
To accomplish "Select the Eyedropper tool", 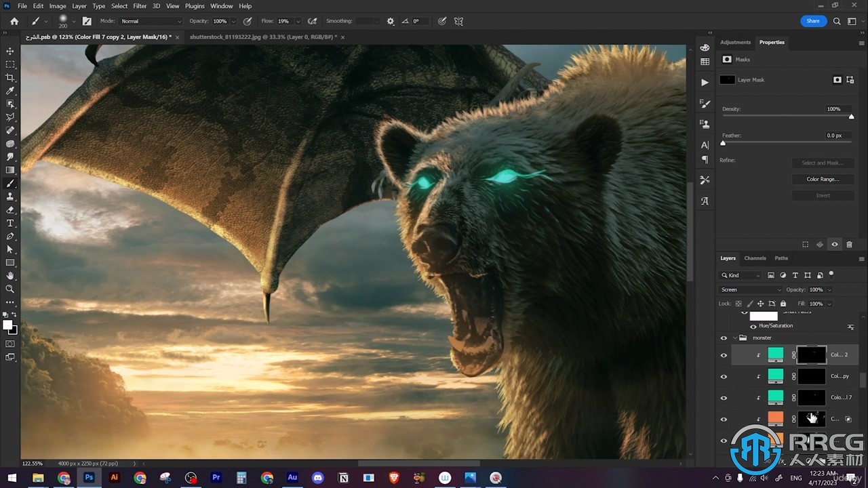I will [10, 91].
